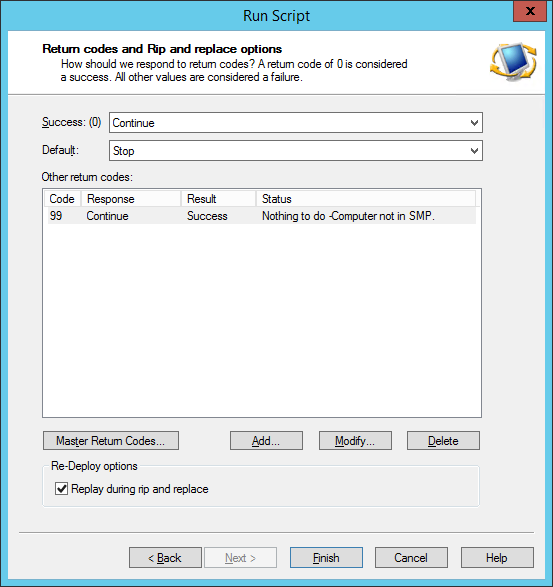Viewport: 553px width, 587px height.
Task: Go back to the previous wizard page
Action: pyautogui.click(x=165, y=558)
